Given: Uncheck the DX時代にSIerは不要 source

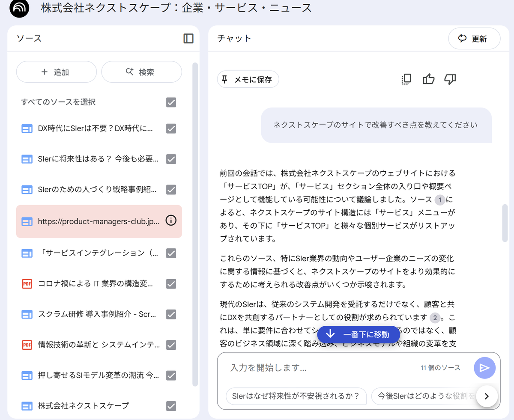Looking at the screenshot, I should (171, 128).
